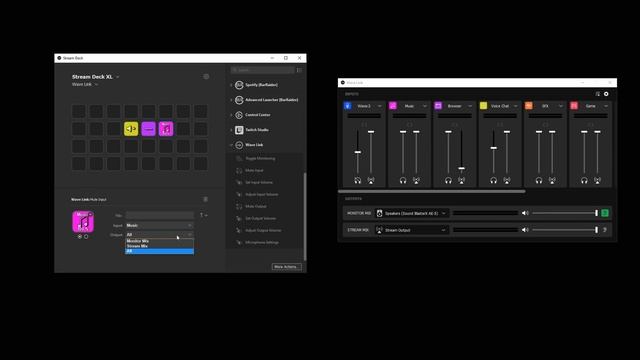Mute the Stream Mix speaker icon
The image size is (640, 360).
pos(525,230)
